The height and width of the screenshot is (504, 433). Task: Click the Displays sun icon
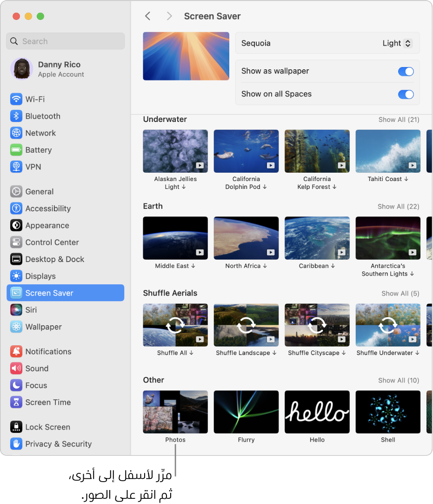coord(16,276)
